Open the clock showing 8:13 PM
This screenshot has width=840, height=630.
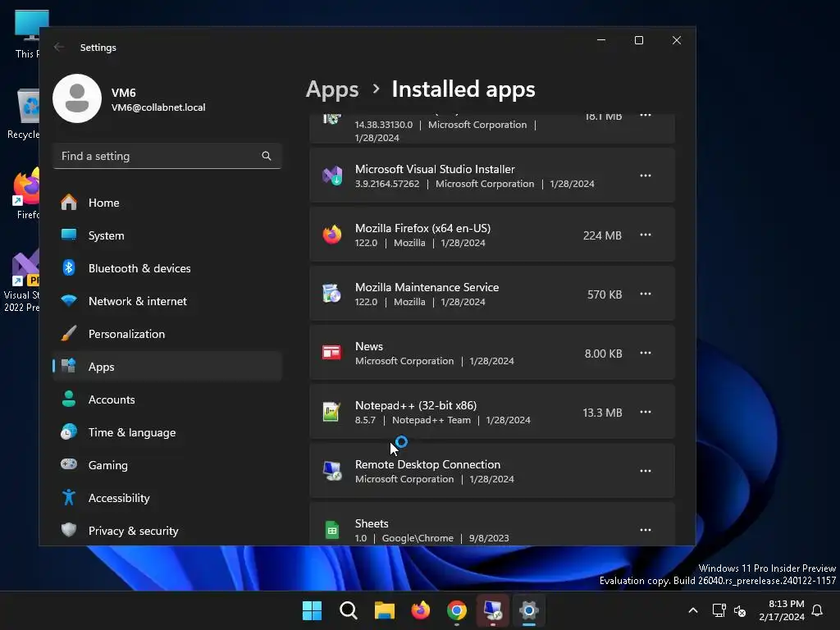coord(782,610)
